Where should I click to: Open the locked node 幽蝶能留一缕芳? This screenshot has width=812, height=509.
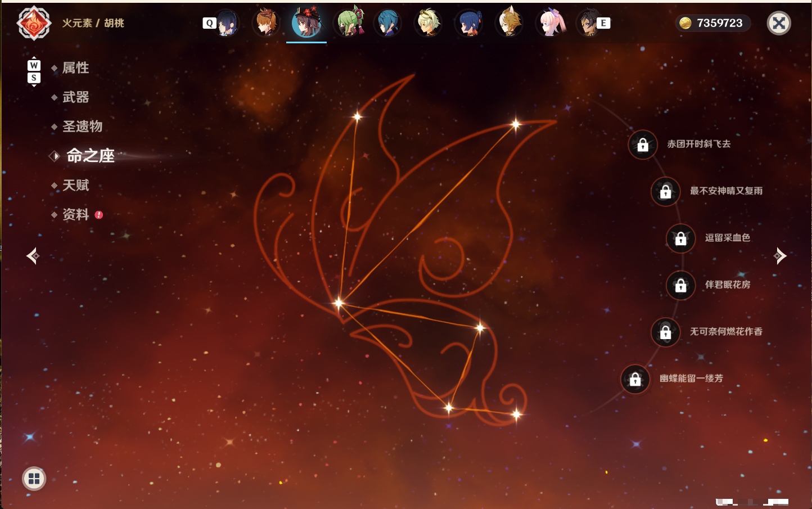635,379
